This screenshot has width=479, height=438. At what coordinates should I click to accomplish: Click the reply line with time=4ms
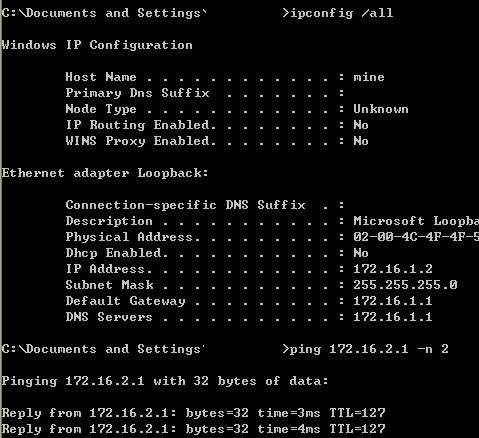193,429
